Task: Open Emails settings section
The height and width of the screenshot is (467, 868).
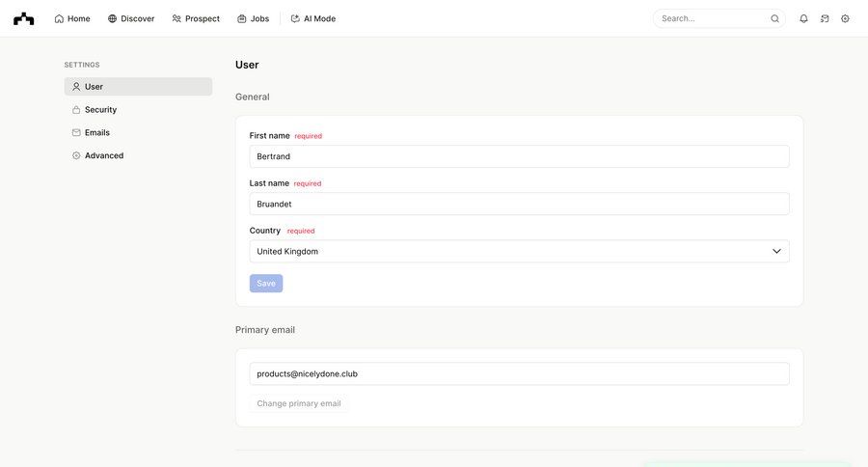Action: click(x=138, y=132)
